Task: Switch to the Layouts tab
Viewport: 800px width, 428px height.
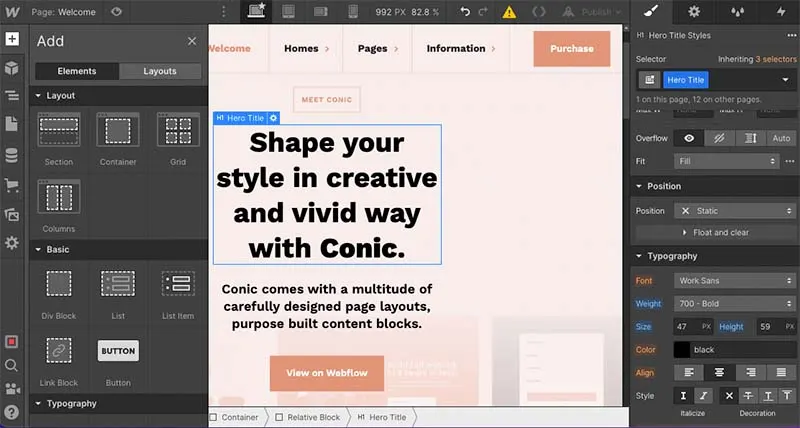Action: [160, 71]
